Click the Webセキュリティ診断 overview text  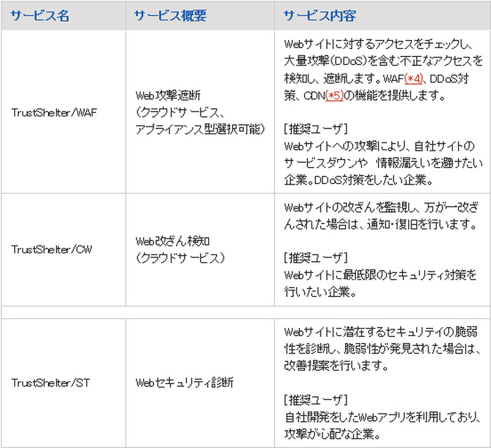pos(184,383)
